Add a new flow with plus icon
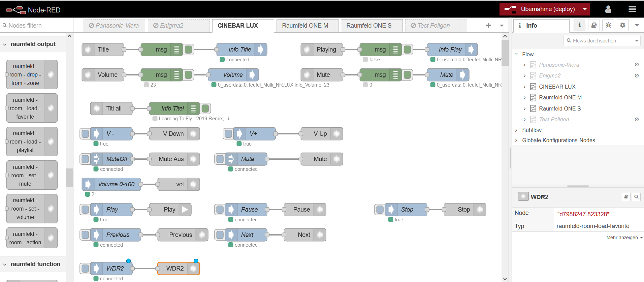The width and height of the screenshot is (644, 282). coord(488,25)
